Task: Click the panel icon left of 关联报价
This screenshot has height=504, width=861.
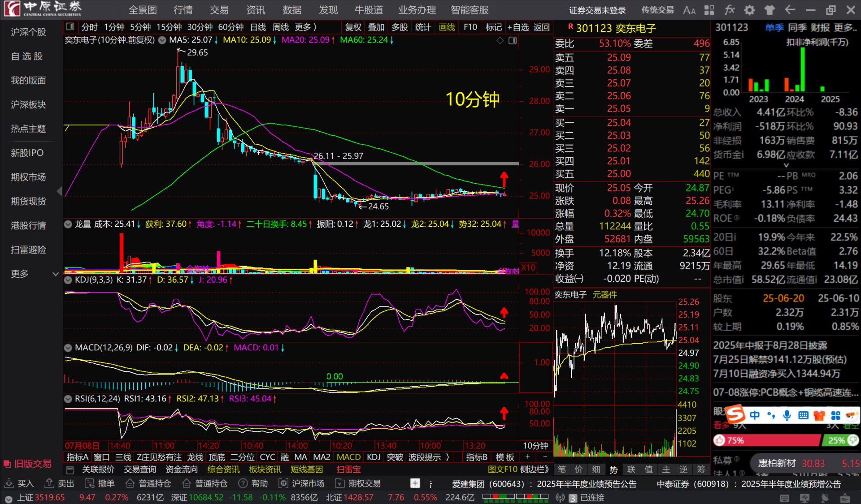Action: (x=70, y=470)
